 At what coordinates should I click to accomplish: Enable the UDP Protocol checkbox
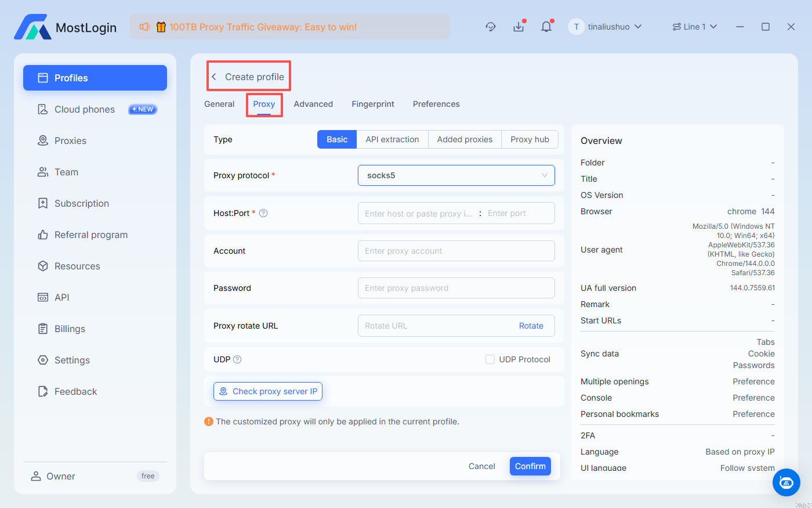click(490, 359)
